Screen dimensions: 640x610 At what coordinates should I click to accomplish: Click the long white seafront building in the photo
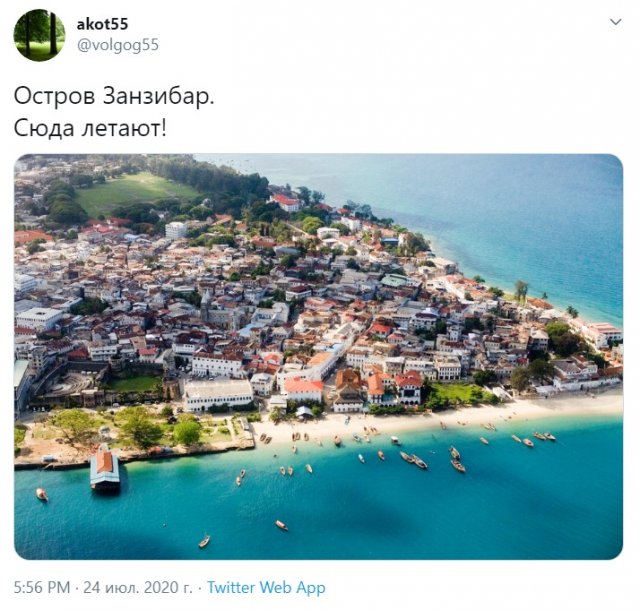[x=218, y=395]
